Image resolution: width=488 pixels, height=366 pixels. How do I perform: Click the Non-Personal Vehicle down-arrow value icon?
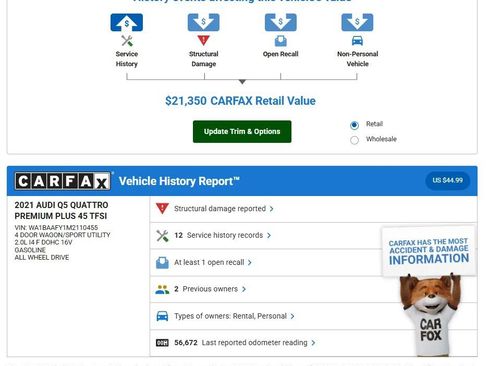coord(357,22)
